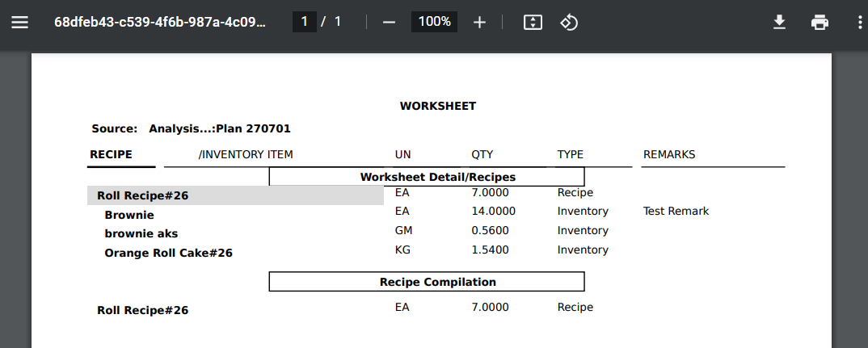Click the WORKSHEET heading
The width and height of the screenshot is (868, 348).
click(438, 107)
